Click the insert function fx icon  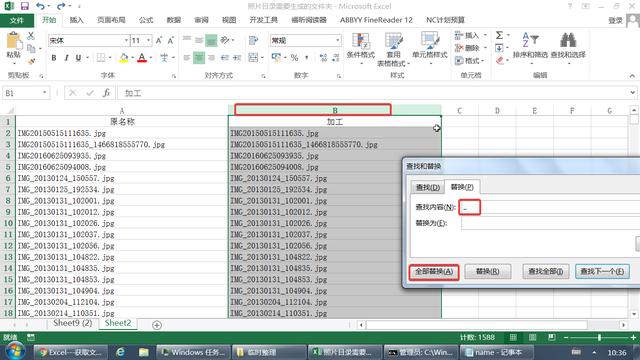pyautogui.click(x=107, y=93)
